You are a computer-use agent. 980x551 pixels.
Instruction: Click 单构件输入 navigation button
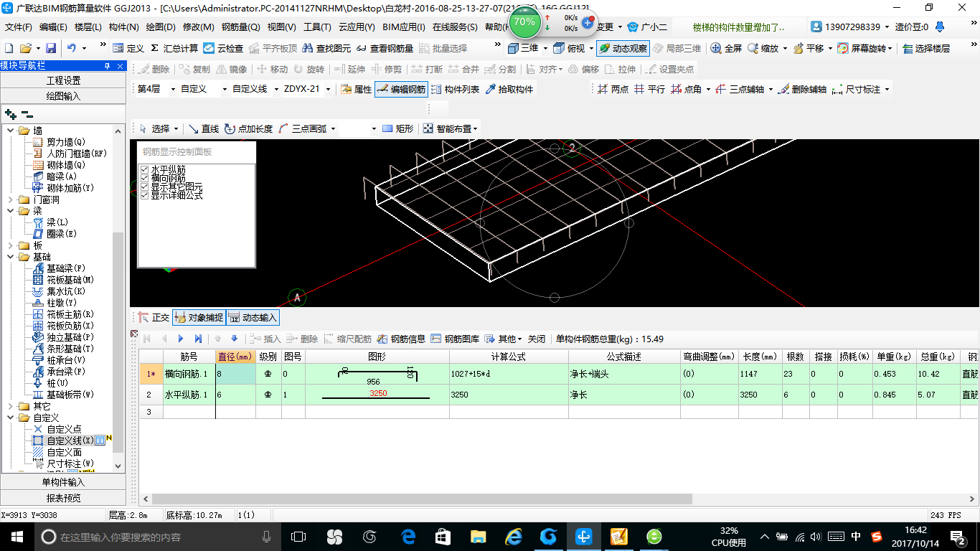(63, 482)
